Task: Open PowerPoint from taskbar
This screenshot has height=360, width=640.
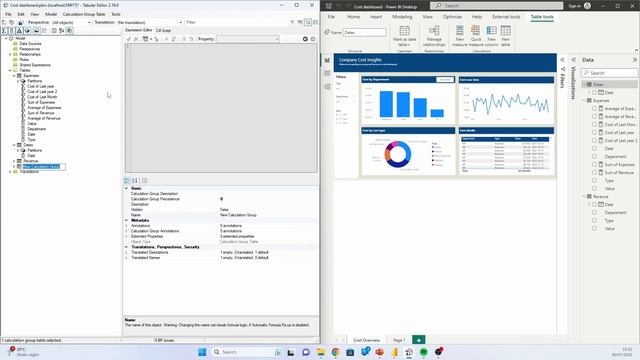Action: pyautogui.click(x=380, y=352)
